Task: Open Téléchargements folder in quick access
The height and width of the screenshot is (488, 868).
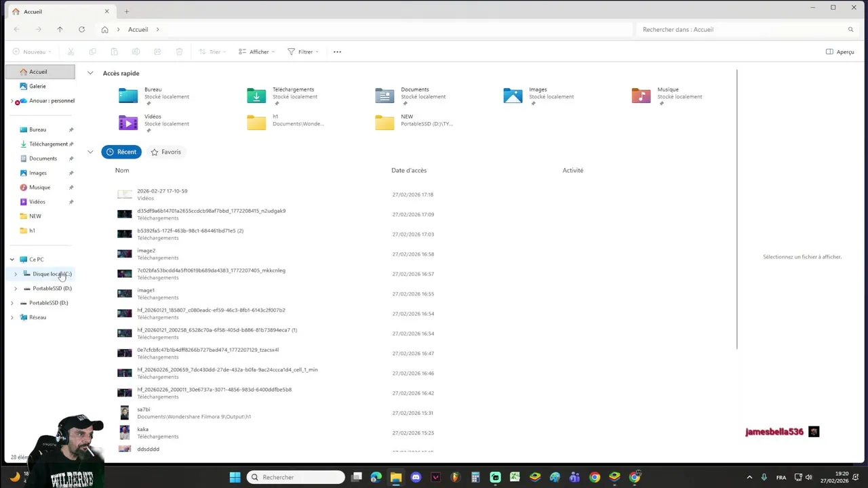Action: click(x=282, y=96)
